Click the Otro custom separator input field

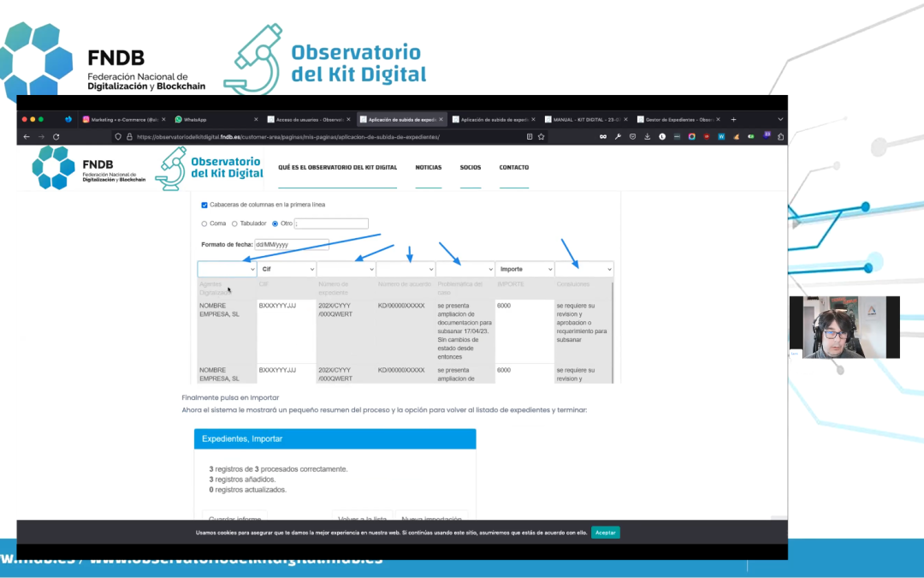click(x=331, y=223)
